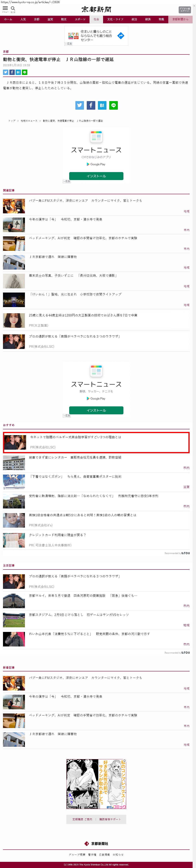This screenshot has width=196, height=868.
Task: Click blue arrow icon in top banner ad
Action: tap(121, 36)
